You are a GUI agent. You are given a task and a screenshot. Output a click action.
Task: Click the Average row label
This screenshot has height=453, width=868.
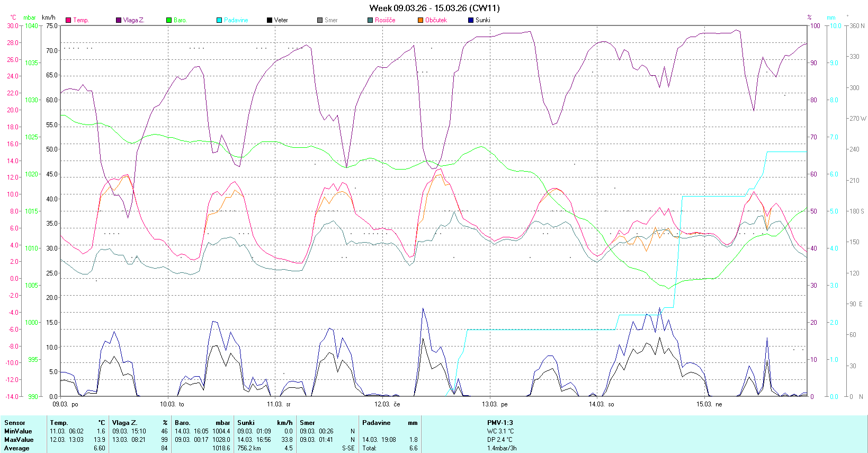(x=17, y=448)
